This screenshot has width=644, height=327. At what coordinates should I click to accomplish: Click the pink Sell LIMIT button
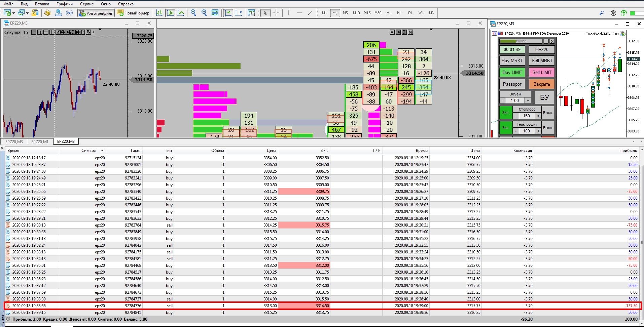click(x=542, y=72)
